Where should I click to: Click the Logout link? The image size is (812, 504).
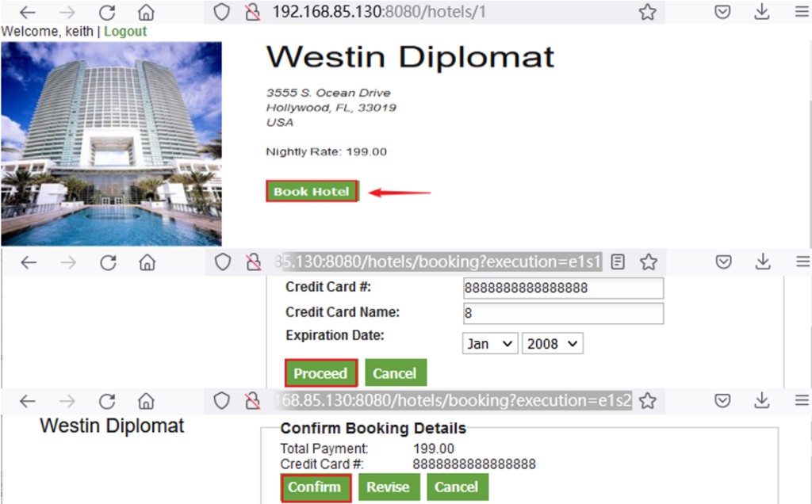coord(125,32)
